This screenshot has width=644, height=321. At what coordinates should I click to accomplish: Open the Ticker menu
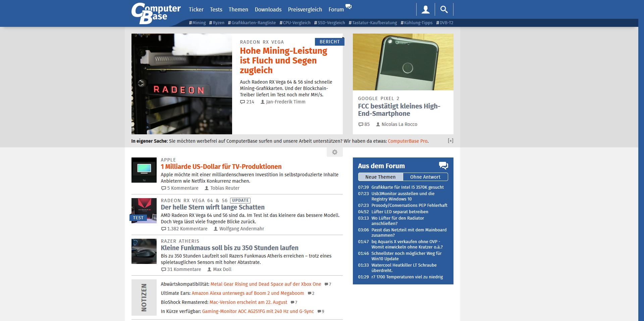point(196,9)
